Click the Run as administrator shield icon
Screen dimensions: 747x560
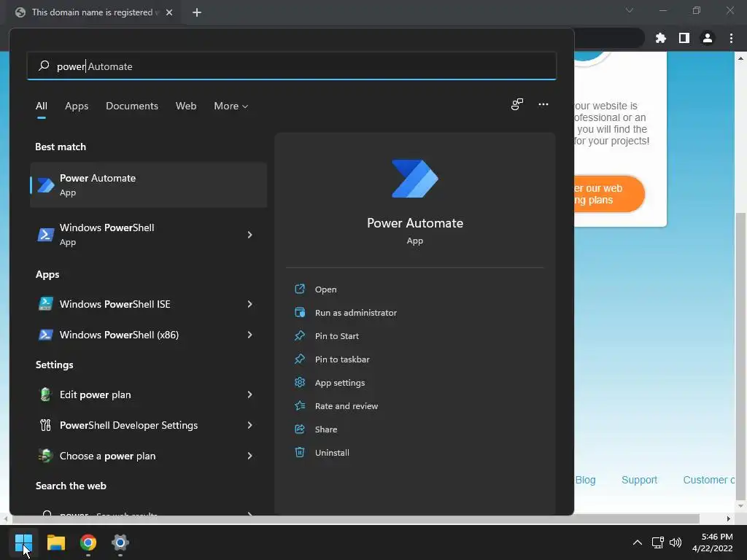pyautogui.click(x=300, y=312)
